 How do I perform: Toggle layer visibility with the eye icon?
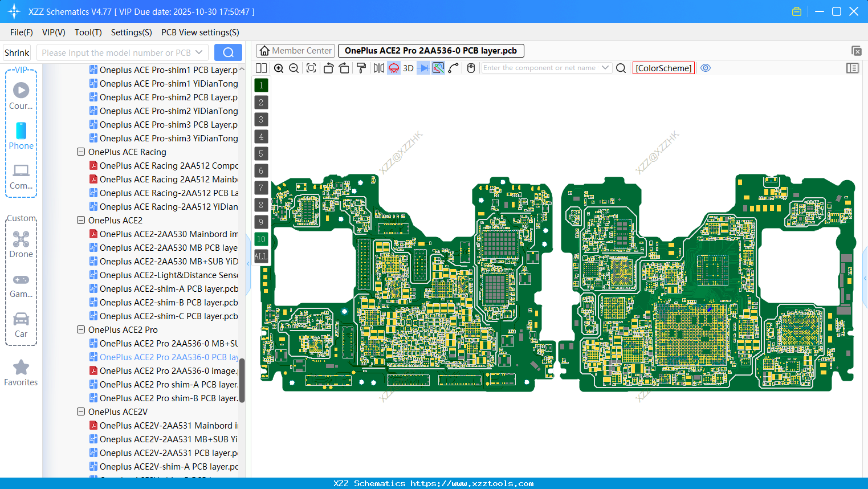click(x=706, y=68)
